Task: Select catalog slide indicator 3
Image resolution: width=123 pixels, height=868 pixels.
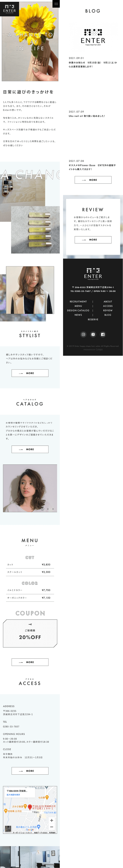Action: pyautogui.click(x=53, y=509)
